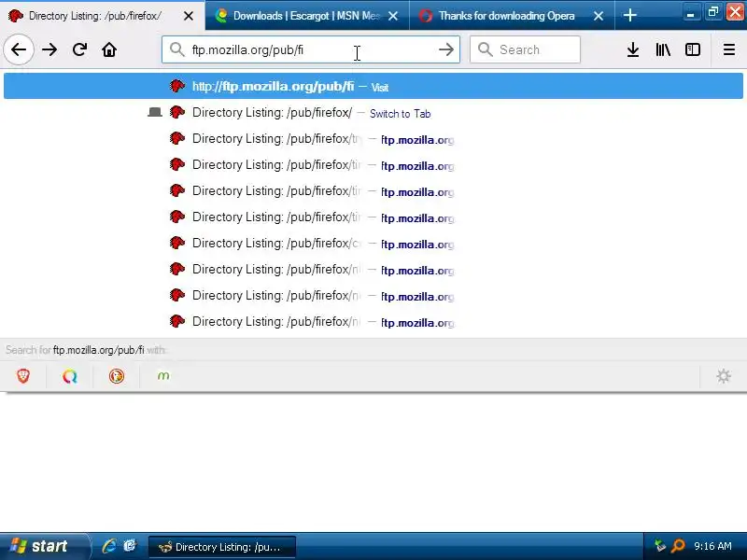This screenshot has width=747, height=560.
Task: Search with the colorful Q search engine
Action: click(69, 376)
